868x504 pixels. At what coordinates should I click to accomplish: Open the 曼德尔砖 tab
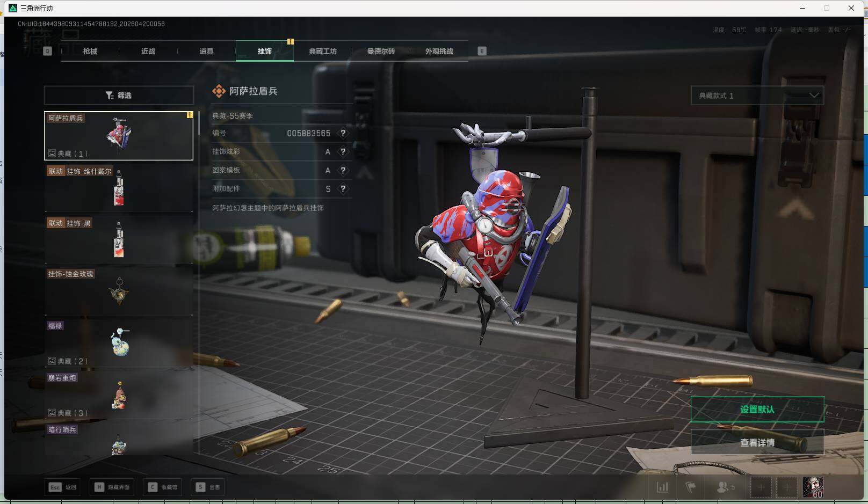381,51
